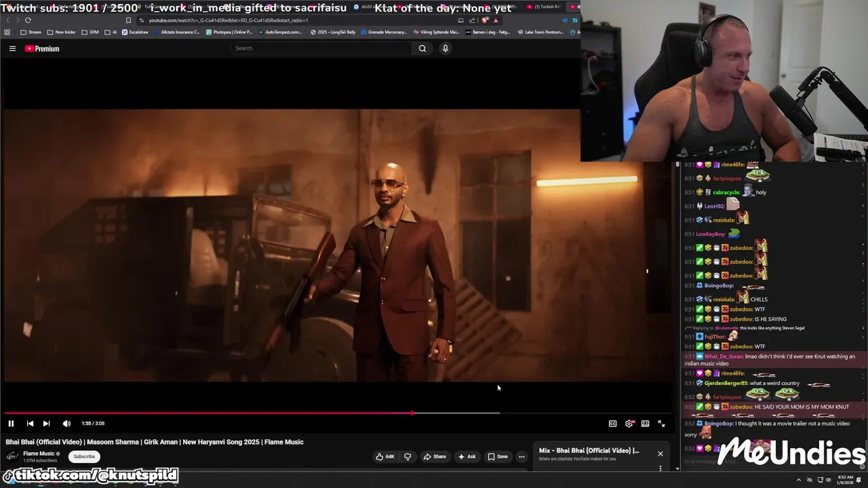Share the video

435,457
